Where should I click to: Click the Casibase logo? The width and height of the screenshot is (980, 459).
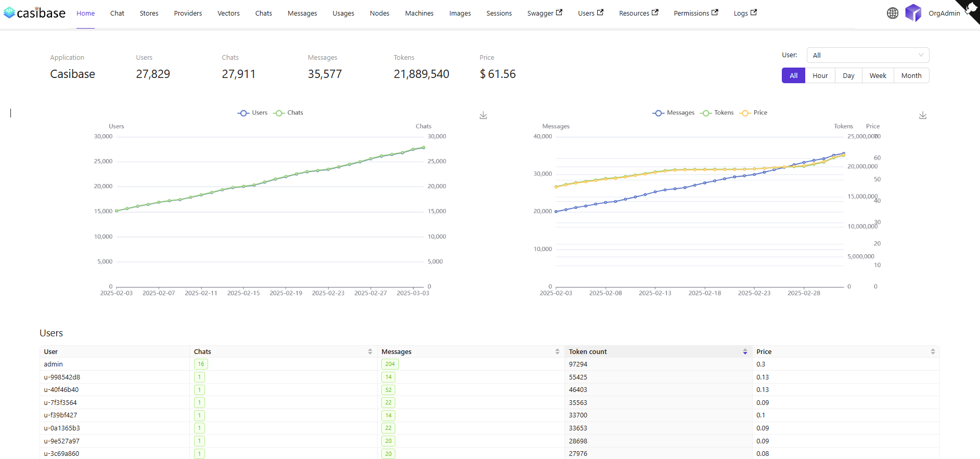(x=34, y=13)
